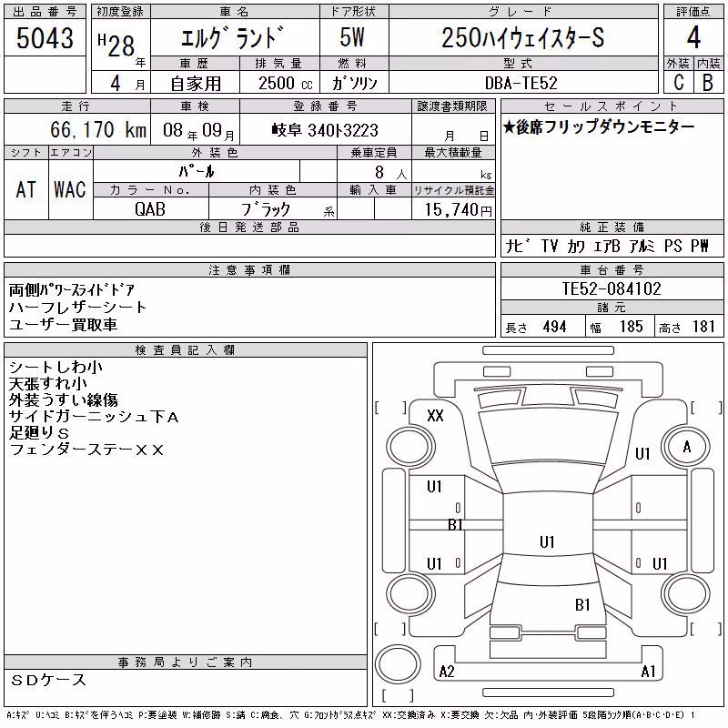728x728 pixels.
Task: Select the seating capacity 8 人
Action: tap(391, 173)
